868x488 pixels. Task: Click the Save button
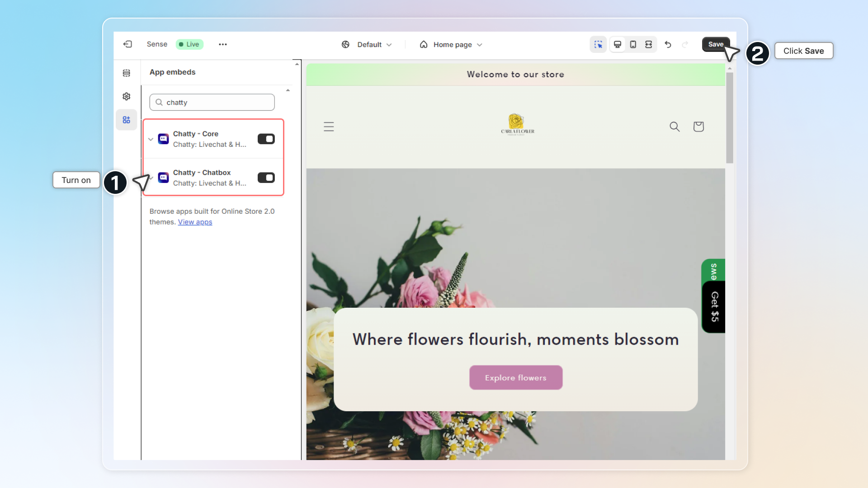[x=715, y=44]
